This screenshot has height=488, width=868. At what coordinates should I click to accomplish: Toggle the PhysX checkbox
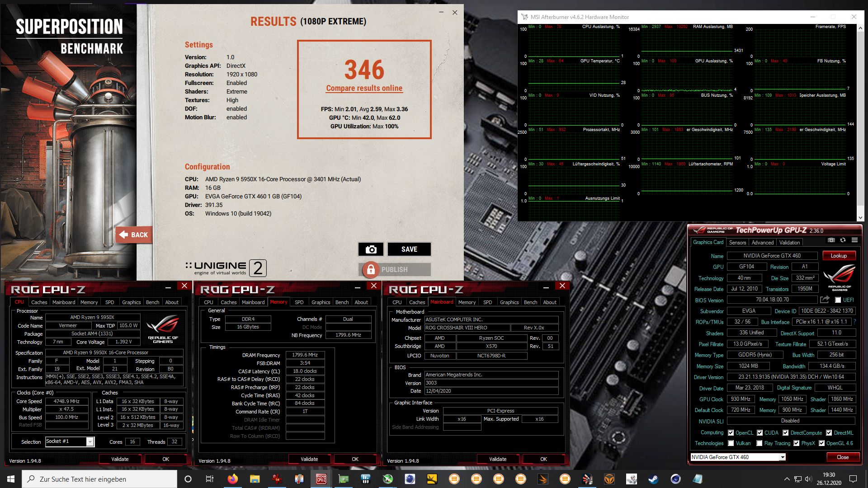(x=796, y=443)
